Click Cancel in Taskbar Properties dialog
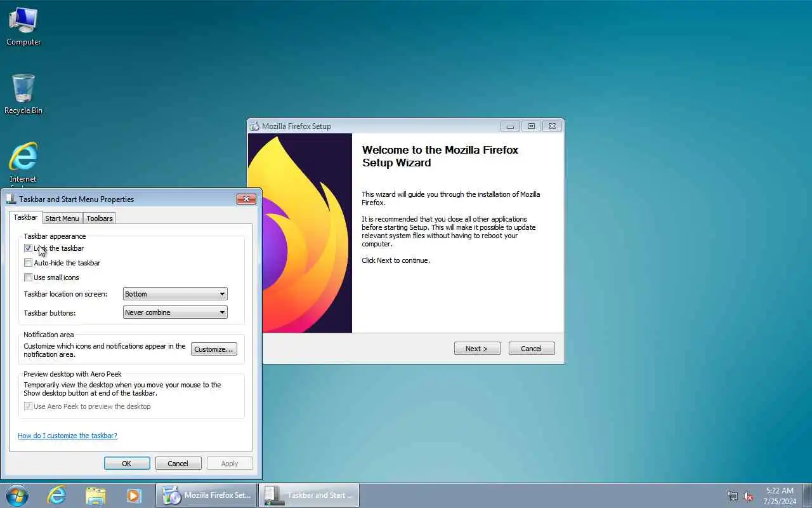Screen dimensions: 812x508 (x=178, y=464)
